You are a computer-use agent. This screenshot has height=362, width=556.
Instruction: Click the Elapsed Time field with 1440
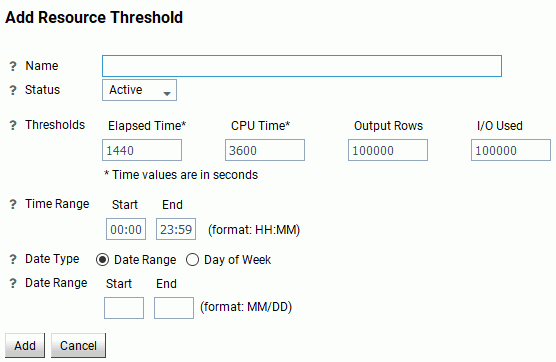tap(142, 150)
